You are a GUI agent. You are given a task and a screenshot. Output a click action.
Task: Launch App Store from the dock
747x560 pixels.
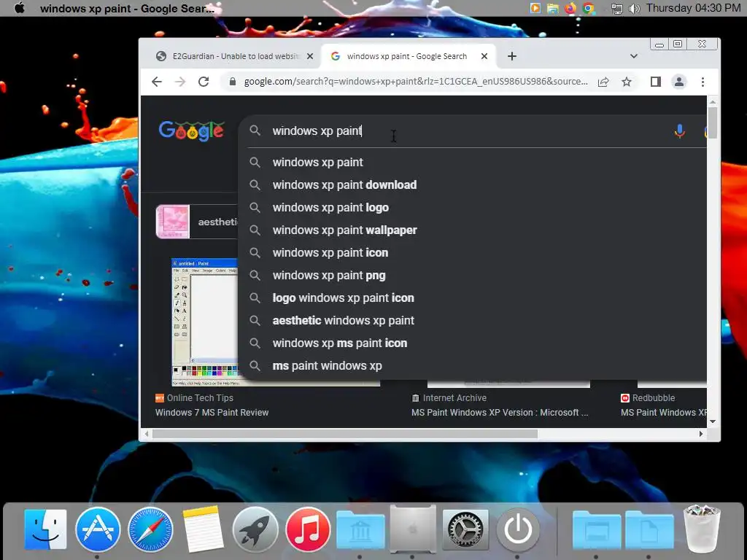click(98, 529)
